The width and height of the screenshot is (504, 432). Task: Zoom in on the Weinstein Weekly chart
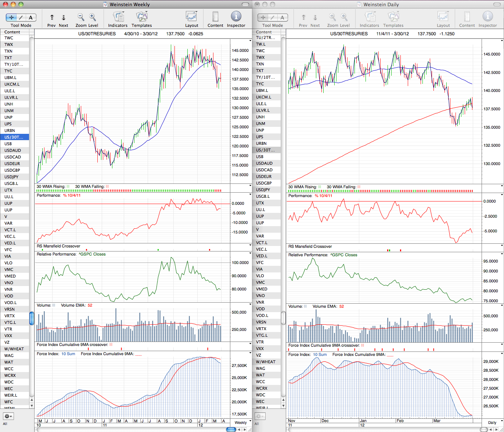pyautogui.click(x=93, y=17)
